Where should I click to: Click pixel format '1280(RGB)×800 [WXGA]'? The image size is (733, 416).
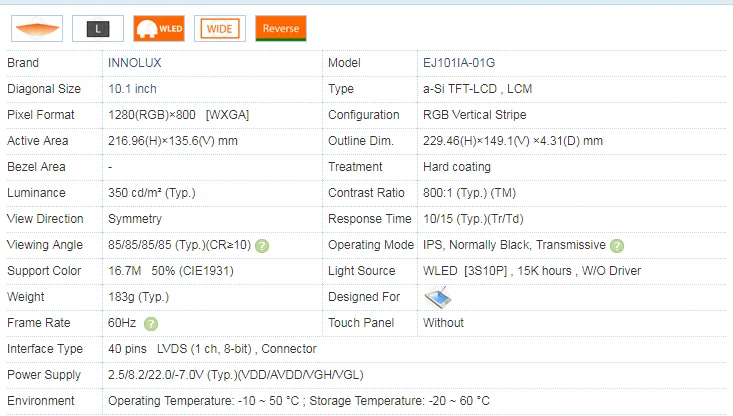(x=179, y=115)
